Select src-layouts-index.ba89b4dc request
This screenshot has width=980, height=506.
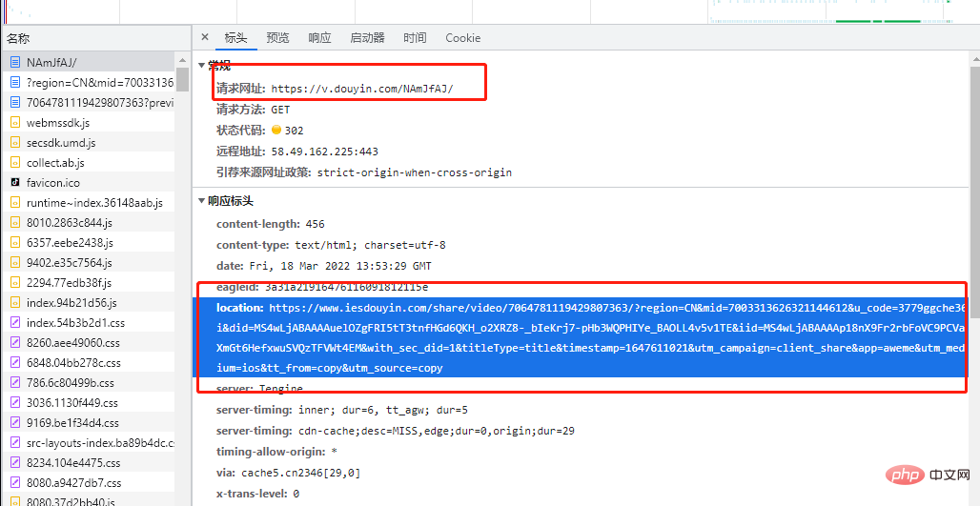pos(88,442)
